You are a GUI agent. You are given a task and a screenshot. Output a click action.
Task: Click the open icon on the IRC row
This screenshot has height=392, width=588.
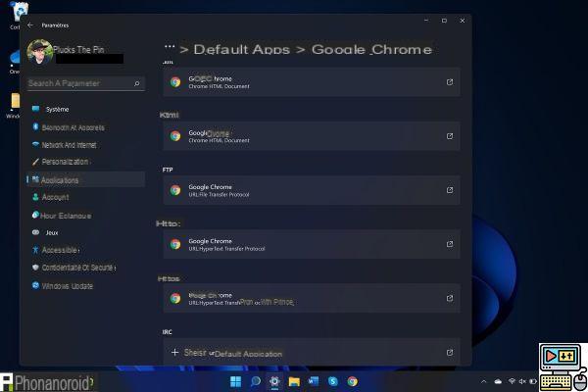[x=450, y=352]
